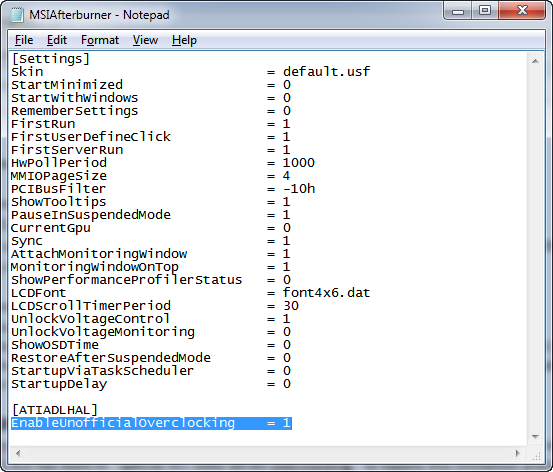Image resolution: width=553 pixels, height=472 pixels.
Task: Click the Notepad icon in the title bar
Action: (16, 15)
